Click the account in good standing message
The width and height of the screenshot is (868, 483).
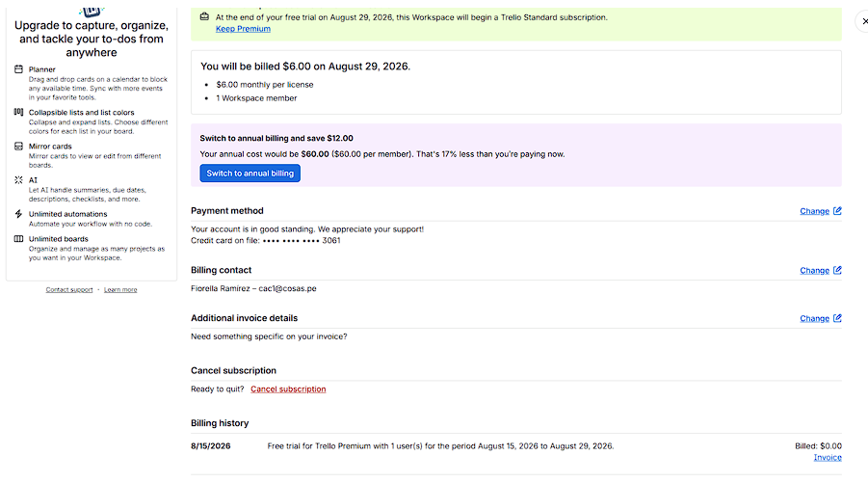(x=307, y=228)
